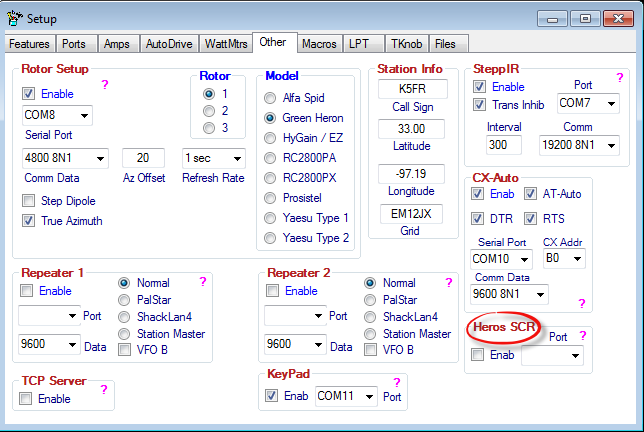Select the Alfa Spid rotor model

[x=271, y=98]
